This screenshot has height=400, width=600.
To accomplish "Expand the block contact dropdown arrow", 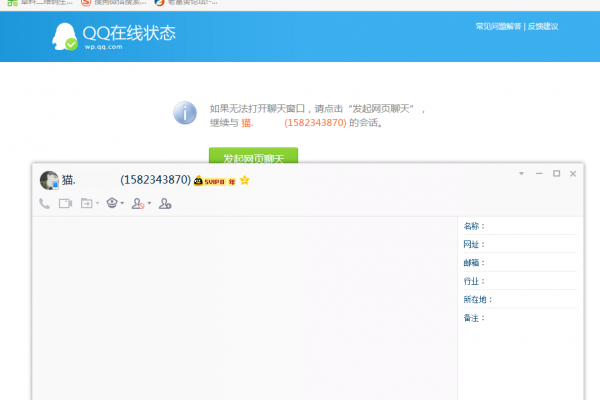I will coord(149,203).
